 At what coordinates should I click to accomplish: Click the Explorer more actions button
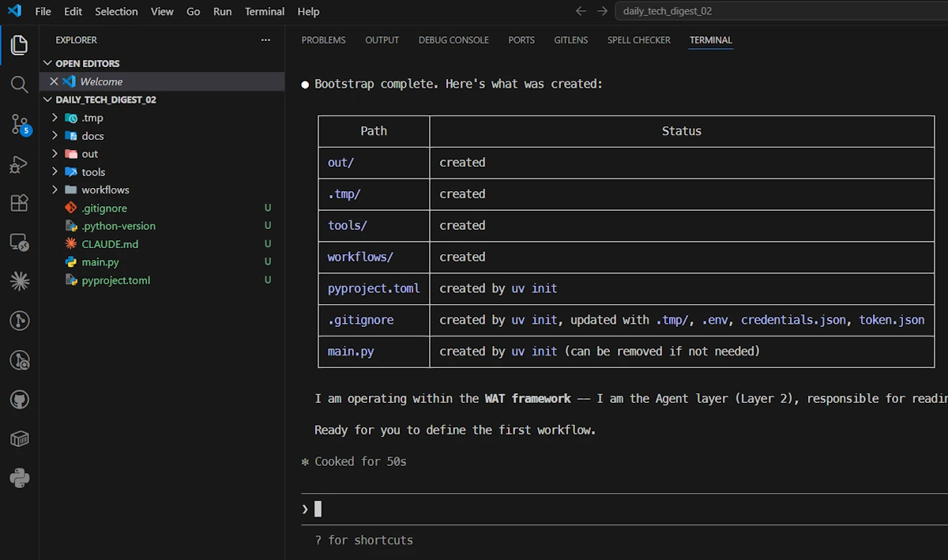[265, 39]
